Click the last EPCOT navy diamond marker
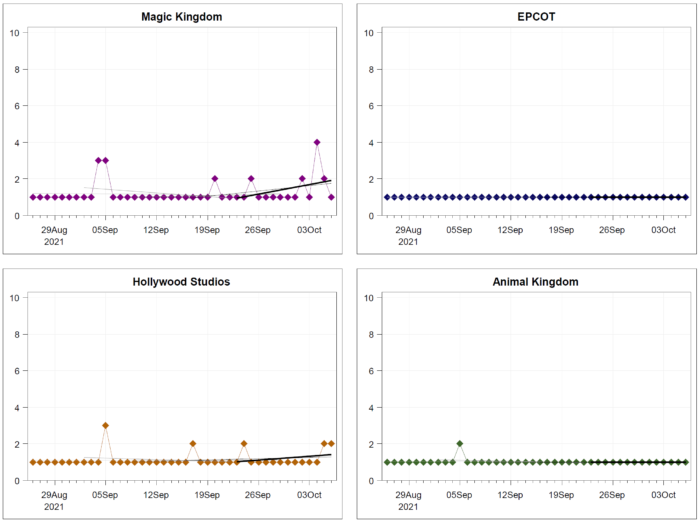 (685, 197)
